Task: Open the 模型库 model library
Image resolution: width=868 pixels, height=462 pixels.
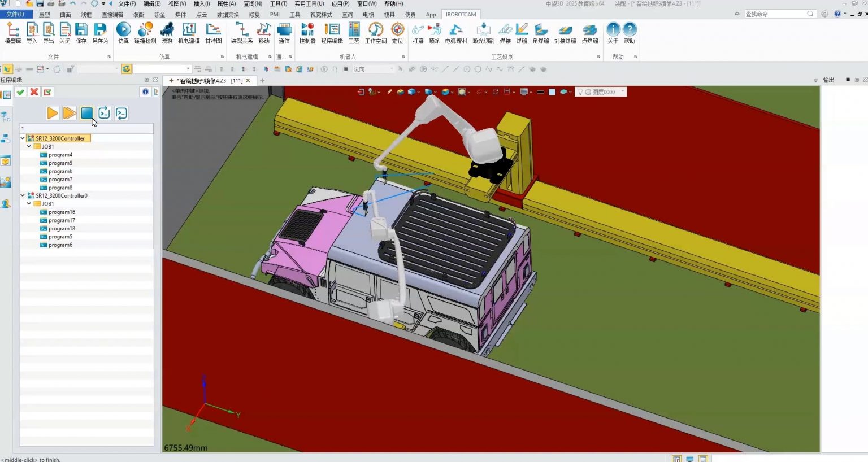Action: (12, 33)
